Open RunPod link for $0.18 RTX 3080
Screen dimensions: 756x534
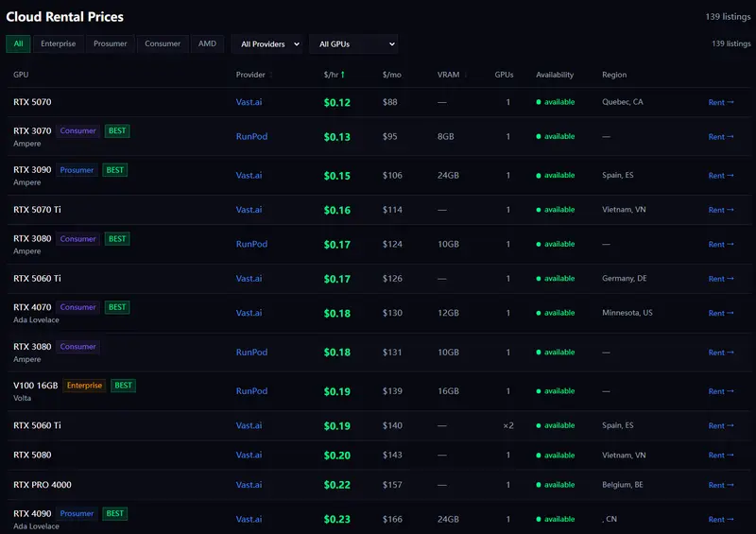[x=251, y=353]
